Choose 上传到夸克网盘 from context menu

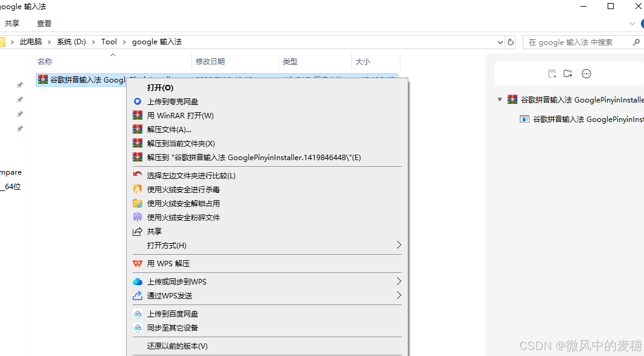tap(173, 101)
